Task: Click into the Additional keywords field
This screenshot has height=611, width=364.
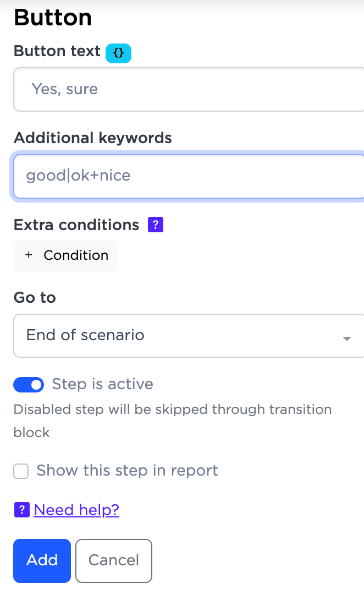Action: click(x=187, y=176)
